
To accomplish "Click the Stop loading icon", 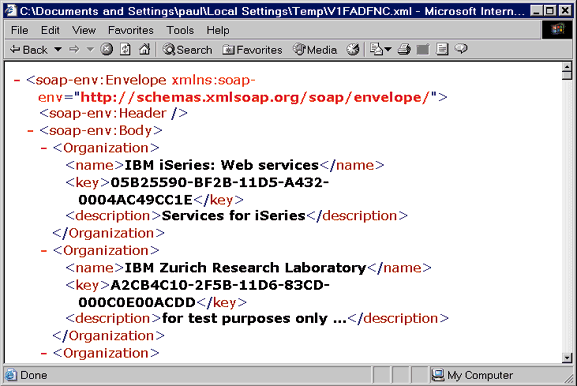I will (x=107, y=49).
